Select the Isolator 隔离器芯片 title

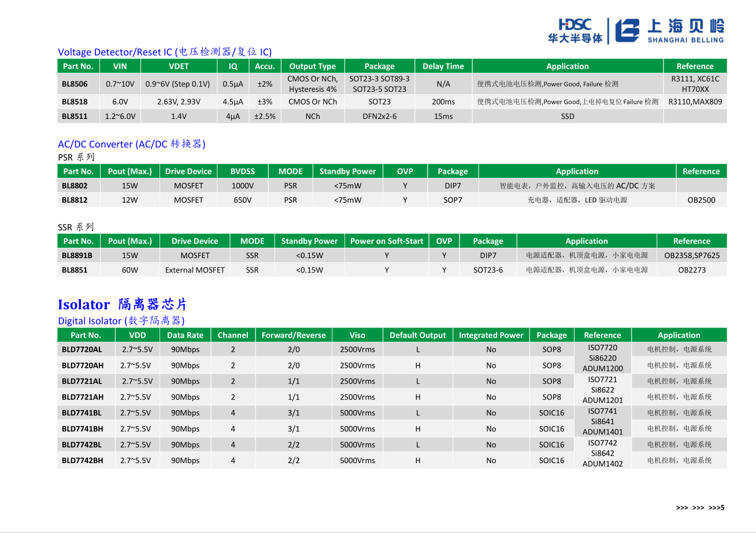123,304
